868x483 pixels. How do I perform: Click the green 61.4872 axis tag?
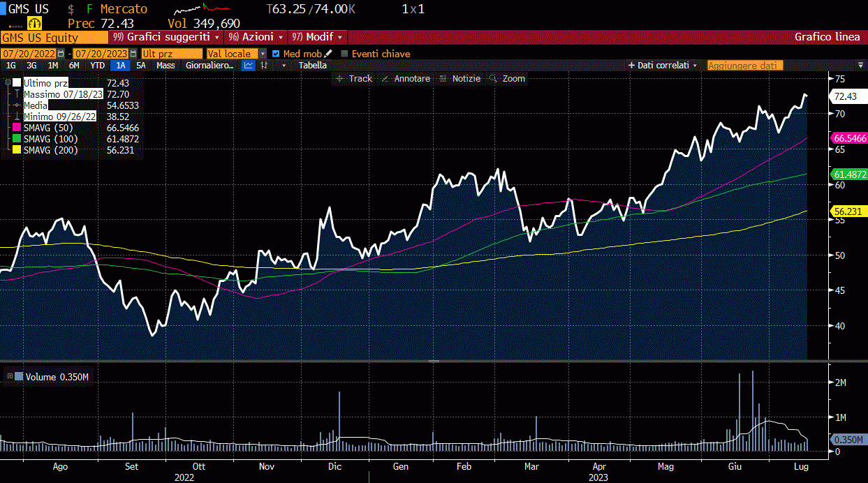click(x=848, y=174)
